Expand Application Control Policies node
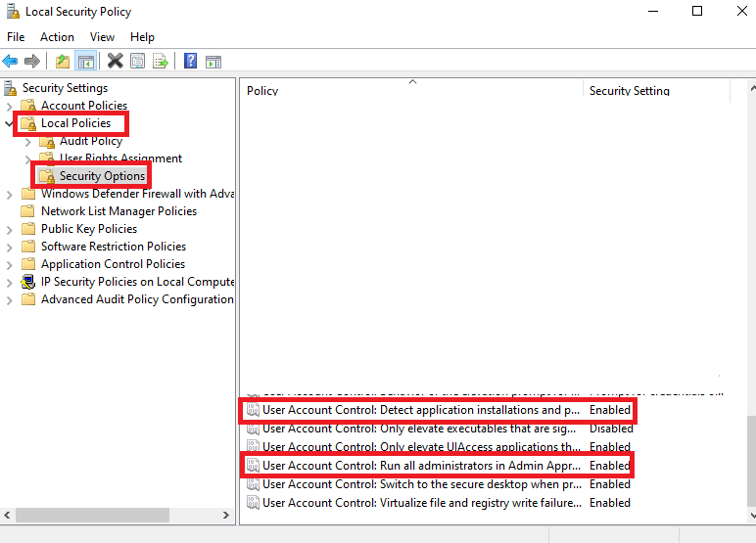Screen dimensions: 756x543 (x=9, y=265)
